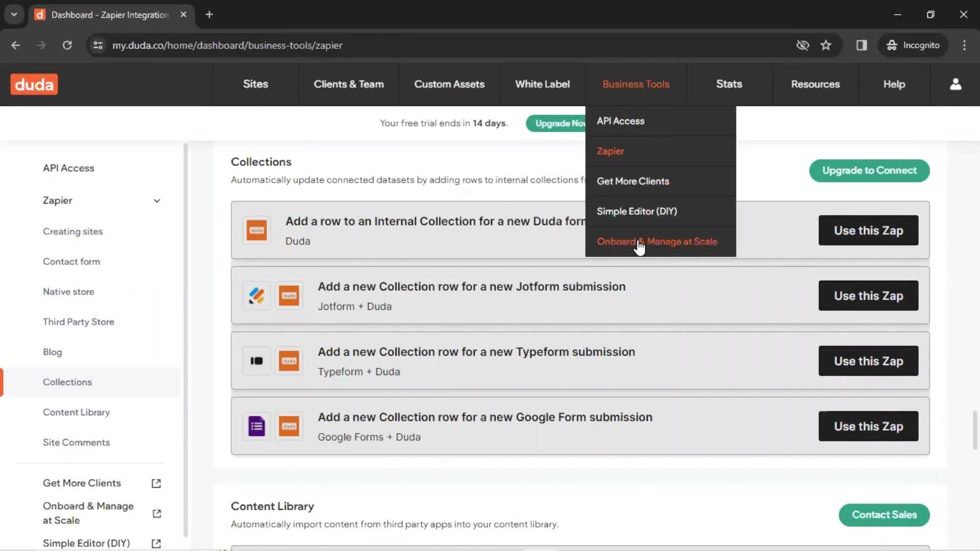Click the Duda icon in Jotform zap row
Image resolution: width=980 pixels, height=551 pixels.
coord(289,295)
